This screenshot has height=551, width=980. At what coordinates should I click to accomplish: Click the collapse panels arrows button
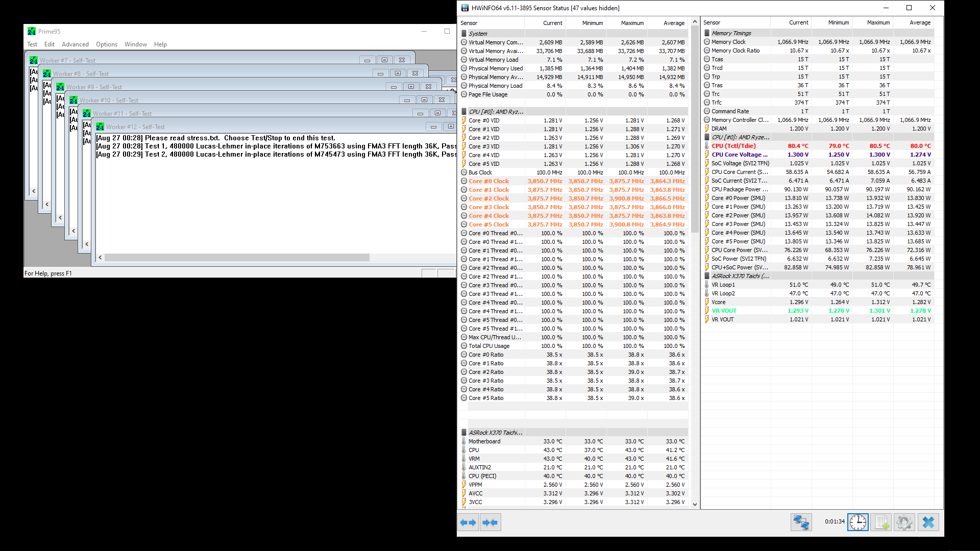pyautogui.click(x=490, y=522)
